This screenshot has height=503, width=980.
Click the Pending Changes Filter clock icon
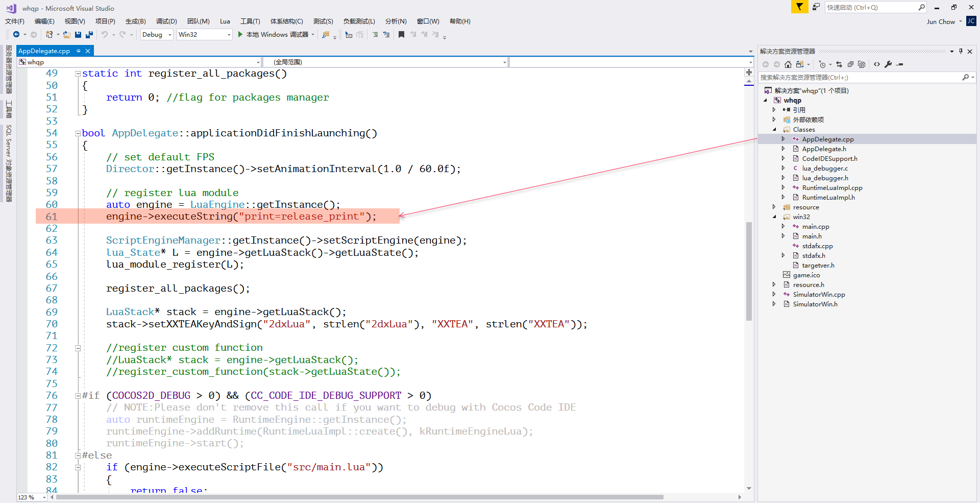click(822, 64)
